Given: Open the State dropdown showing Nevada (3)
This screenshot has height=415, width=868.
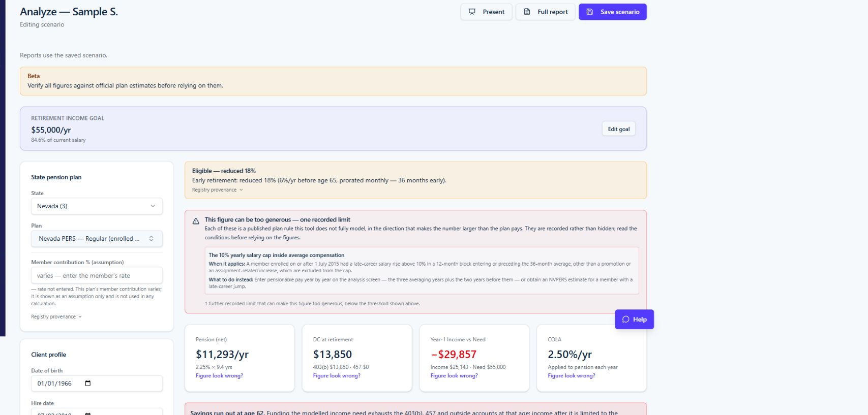Looking at the screenshot, I should pos(97,206).
